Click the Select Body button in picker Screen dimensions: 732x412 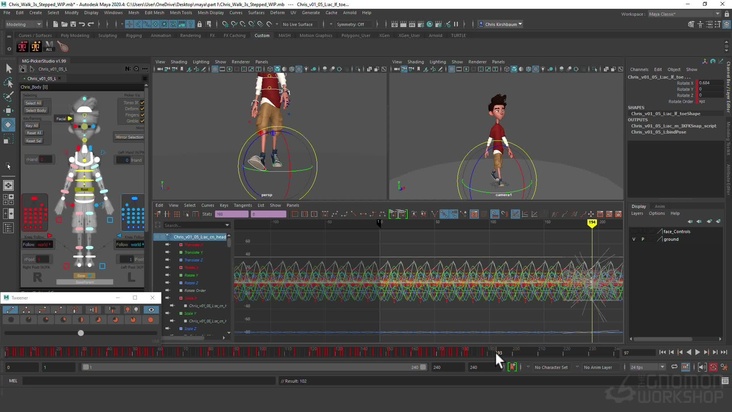click(36, 110)
